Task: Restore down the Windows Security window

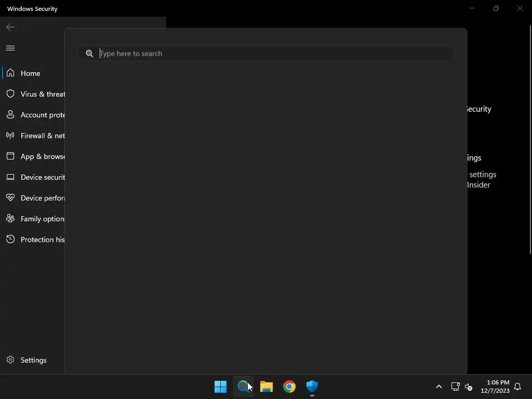Action: (496, 8)
